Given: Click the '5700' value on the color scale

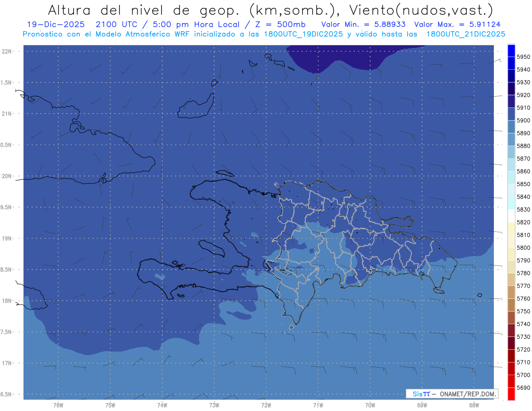Looking at the screenshot, I should pyautogui.click(x=523, y=375).
